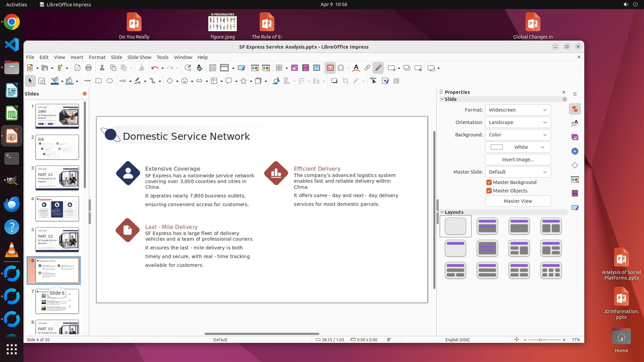Open Sidebar Navigator compass icon

[x=575, y=151]
